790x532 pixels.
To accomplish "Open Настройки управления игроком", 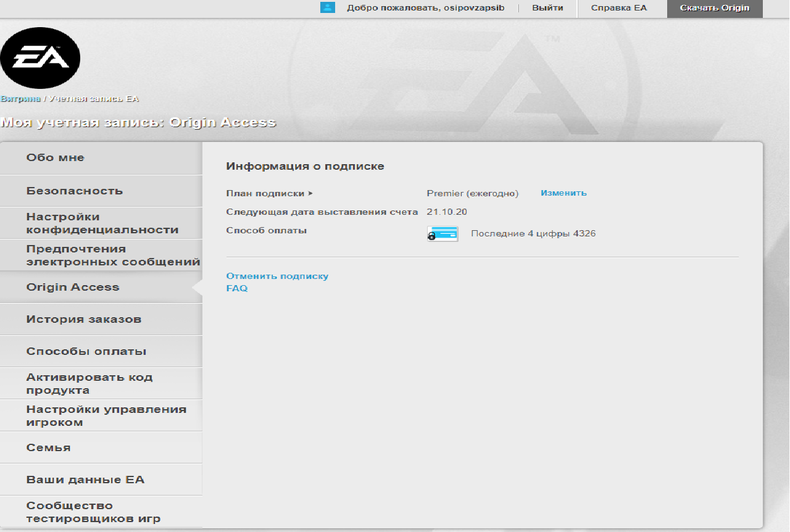I will click(106, 416).
